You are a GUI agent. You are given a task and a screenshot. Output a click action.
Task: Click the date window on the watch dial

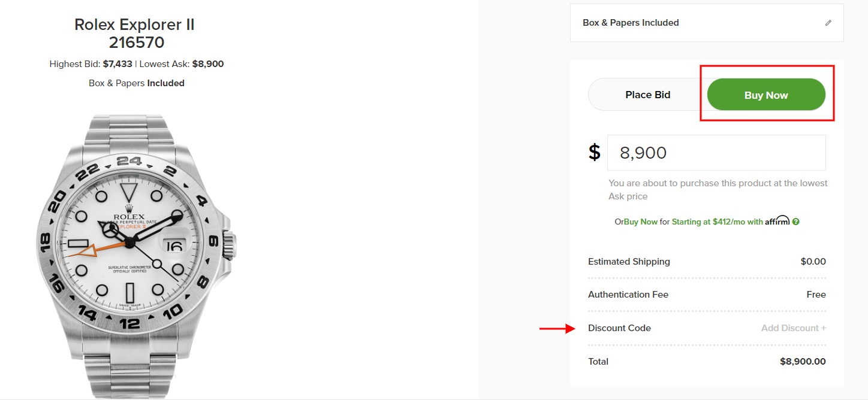[x=175, y=245]
